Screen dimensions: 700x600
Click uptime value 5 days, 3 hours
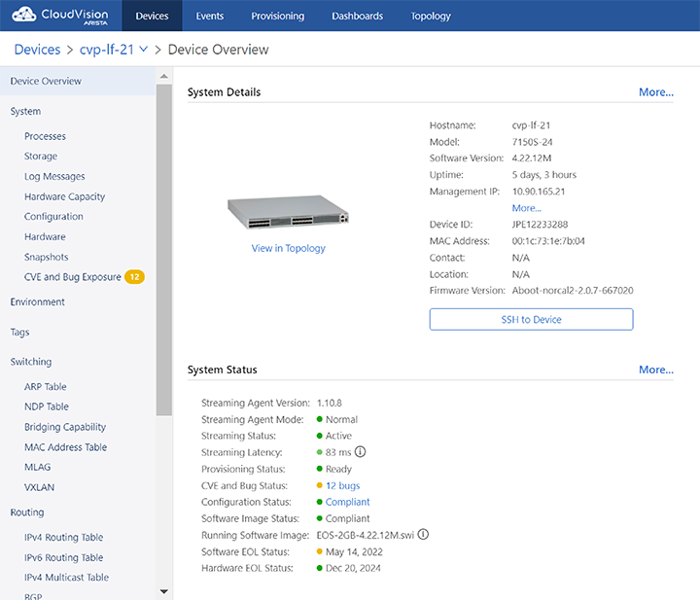pos(544,174)
